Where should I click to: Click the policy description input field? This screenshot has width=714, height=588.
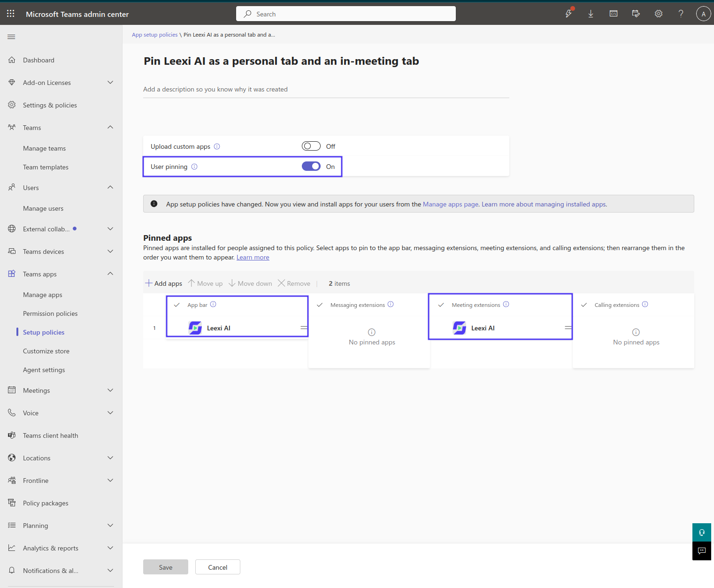coord(326,89)
